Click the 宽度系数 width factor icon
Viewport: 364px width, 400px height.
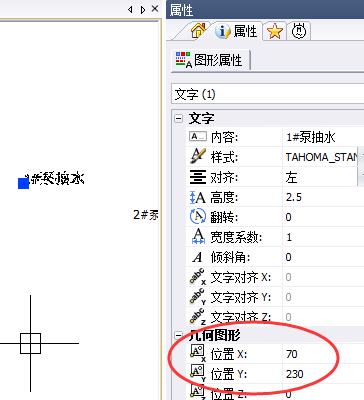(x=198, y=236)
